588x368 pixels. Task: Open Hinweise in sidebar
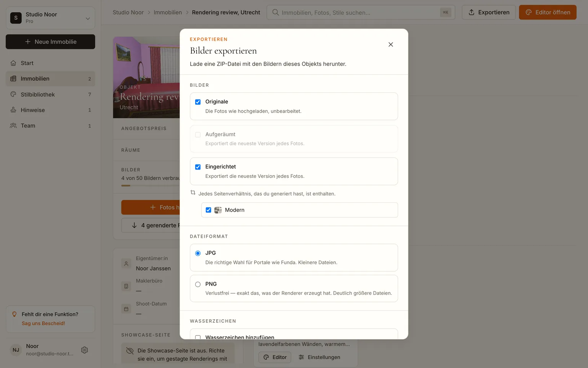click(51, 110)
